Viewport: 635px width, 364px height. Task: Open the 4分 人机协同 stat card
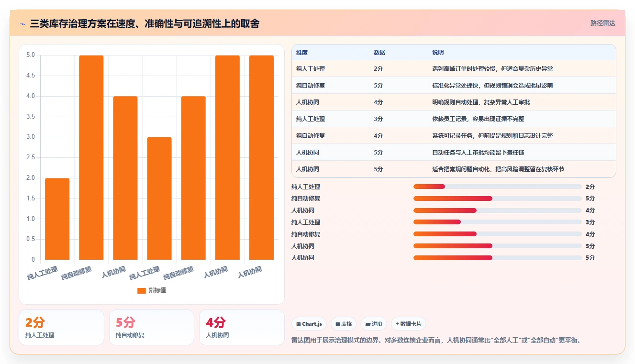(x=242, y=327)
